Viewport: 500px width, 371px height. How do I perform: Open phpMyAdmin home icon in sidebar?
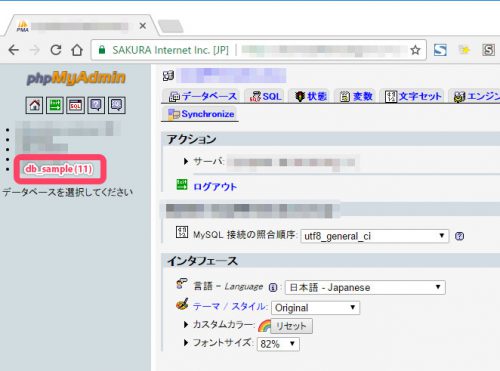[x=34, y=105]
